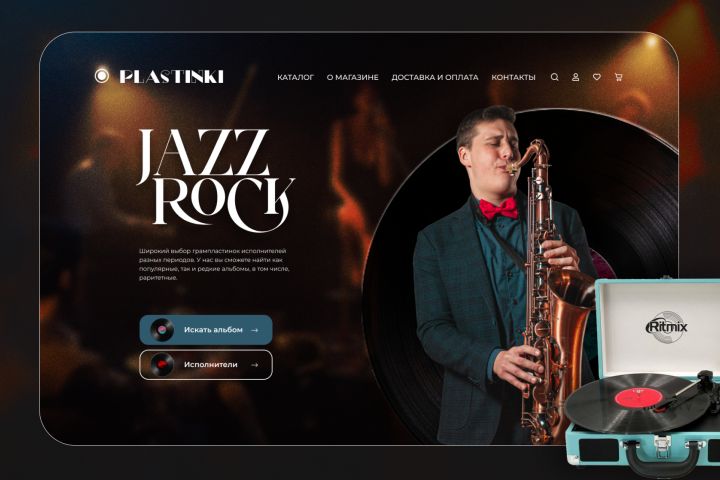Click the Ritmix logo on turntable case

point(666,327)
